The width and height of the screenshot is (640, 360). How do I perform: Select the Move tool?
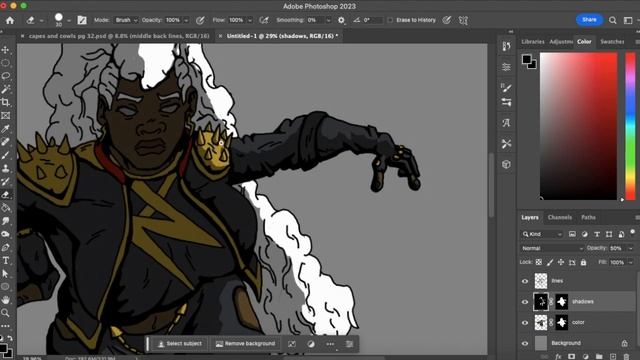click(6, 50)
